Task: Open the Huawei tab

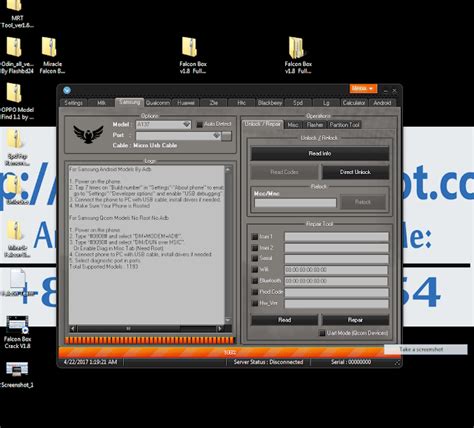Action: pyautogui.click(x=186, y=103)
